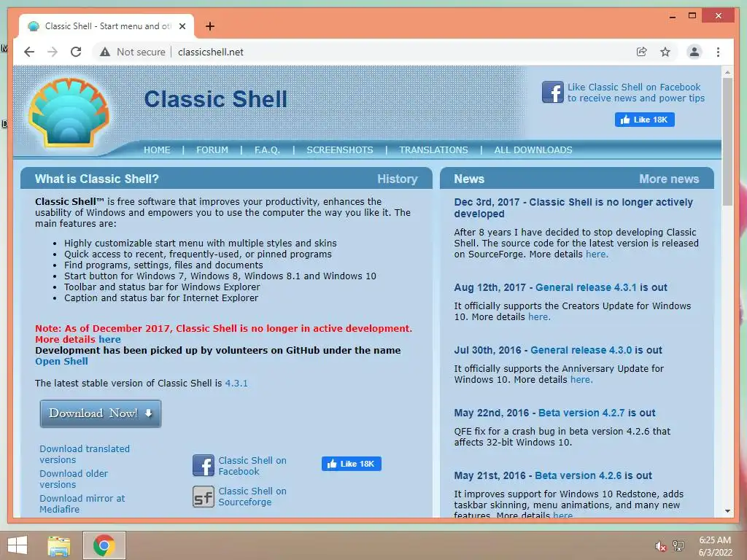Click the header Like 18K button

click(x=645, y=120)
